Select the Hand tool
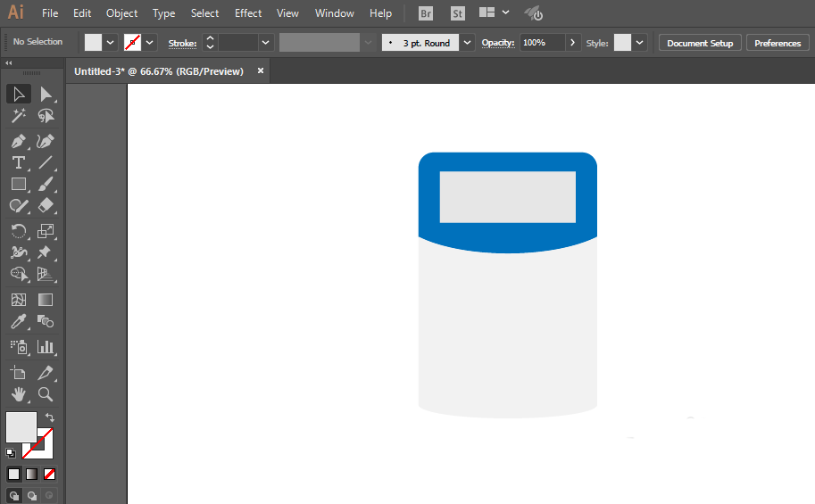Viewport: 815px width, 504px height. pos(18,394)
